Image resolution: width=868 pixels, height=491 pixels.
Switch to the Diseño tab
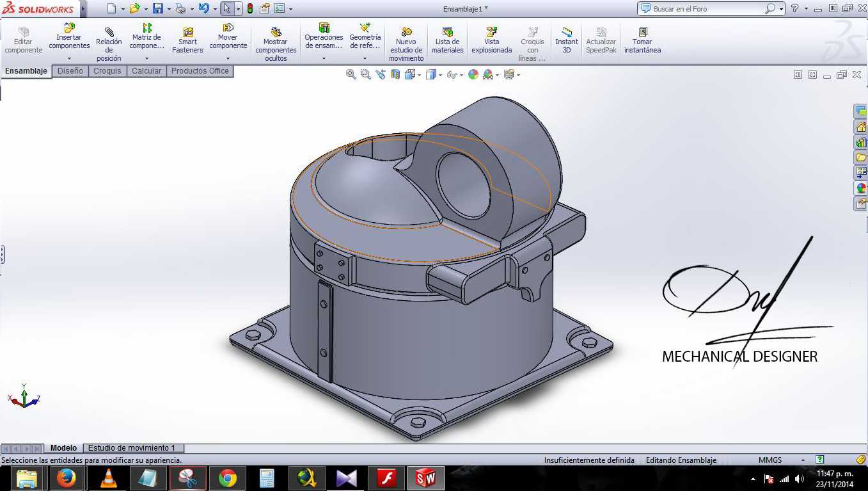[70, 71]
